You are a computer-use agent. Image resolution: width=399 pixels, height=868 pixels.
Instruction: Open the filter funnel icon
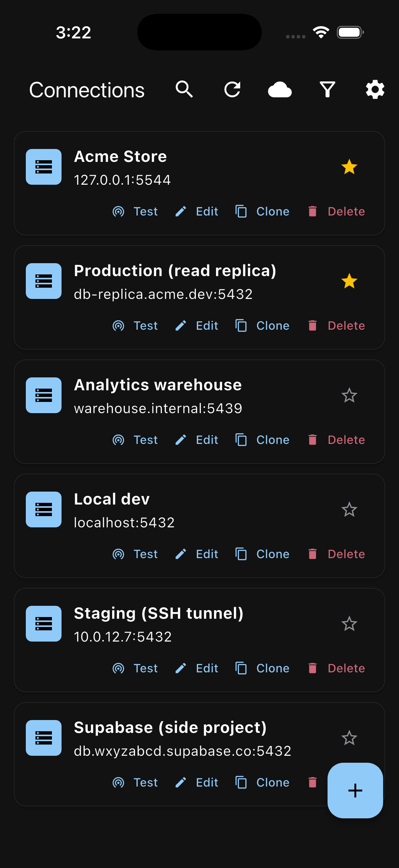[x=327, y=90]
